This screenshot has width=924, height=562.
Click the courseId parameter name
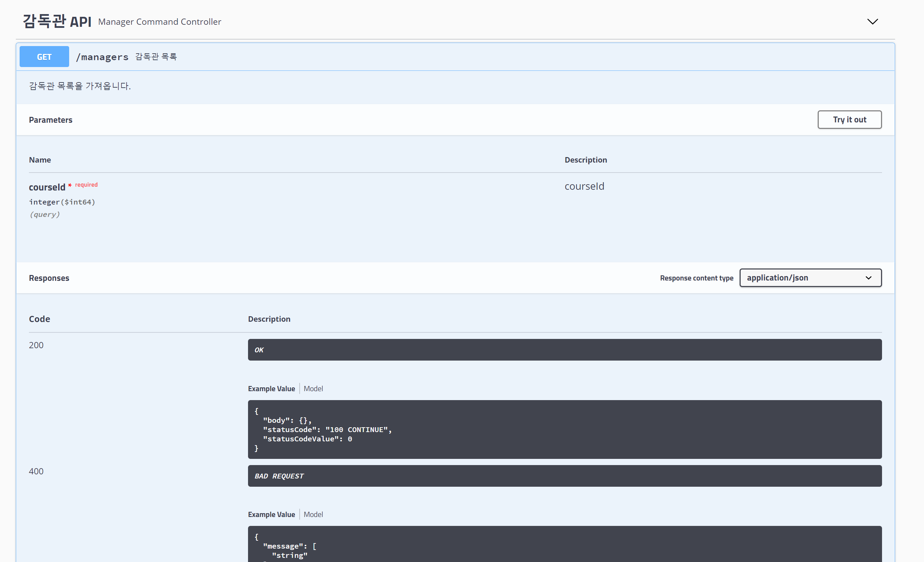click(47, 187)
